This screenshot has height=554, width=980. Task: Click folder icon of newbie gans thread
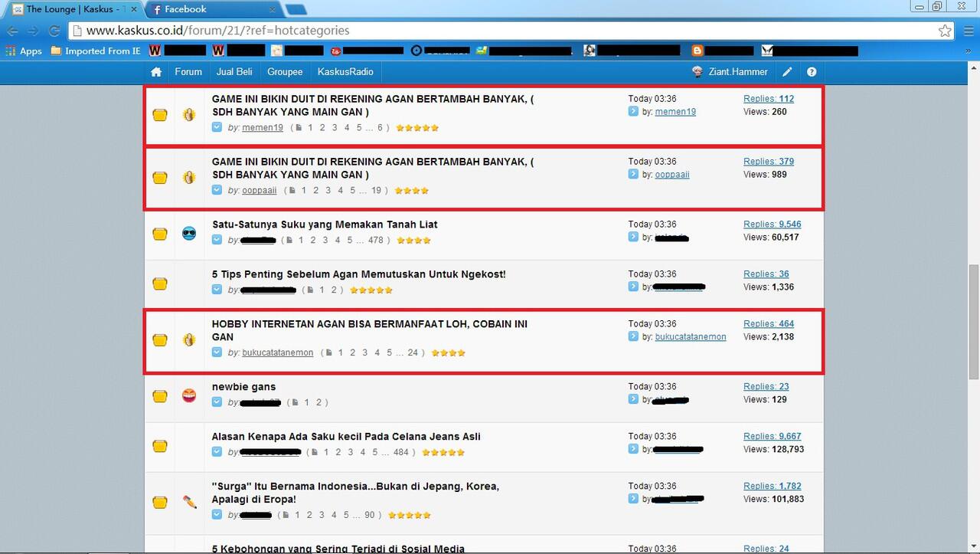[x=159, y=396]
